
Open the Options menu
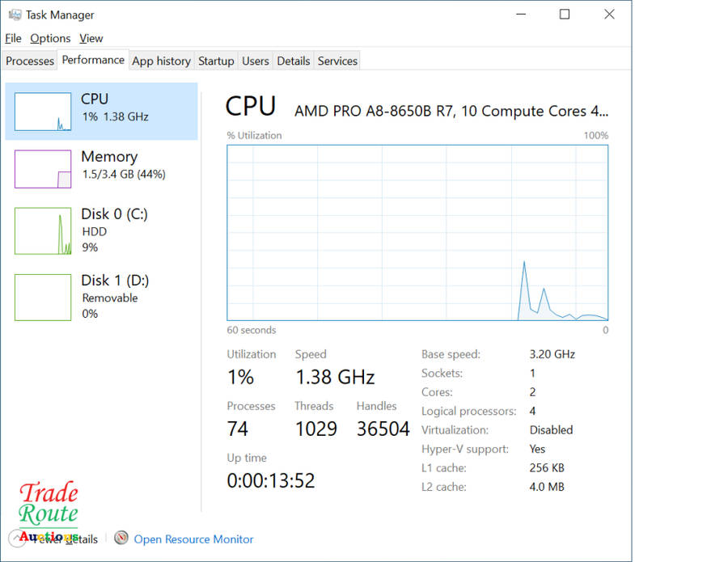click(x=50, y=38)
